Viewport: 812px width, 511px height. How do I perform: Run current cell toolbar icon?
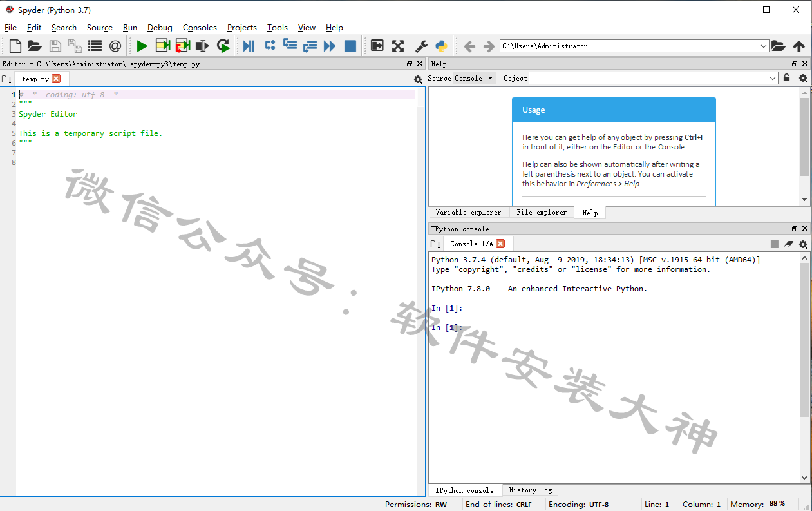pyautogui.click(x=162, y=46)
